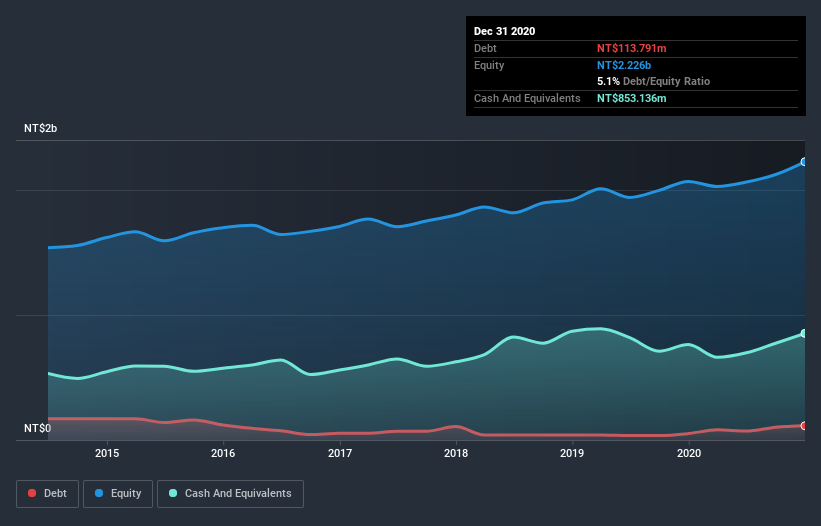Click the 2020 x-axis label
This screenshot has width=821, height=526.
689,453
